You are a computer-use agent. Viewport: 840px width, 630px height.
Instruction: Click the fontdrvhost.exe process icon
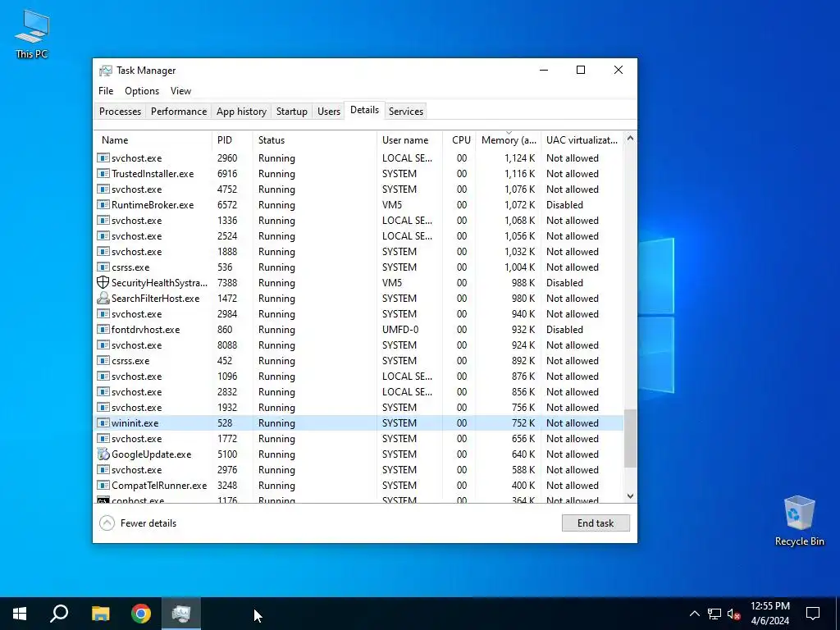[x=103, y=330]
